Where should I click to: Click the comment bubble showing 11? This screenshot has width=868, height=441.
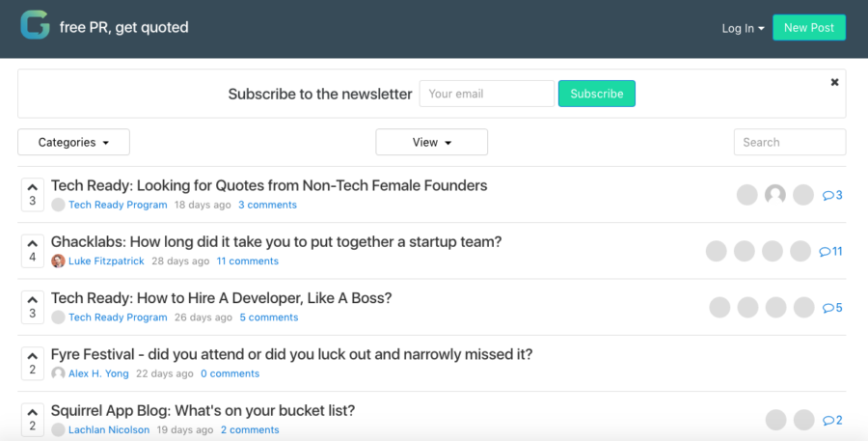tap(830, 252)
